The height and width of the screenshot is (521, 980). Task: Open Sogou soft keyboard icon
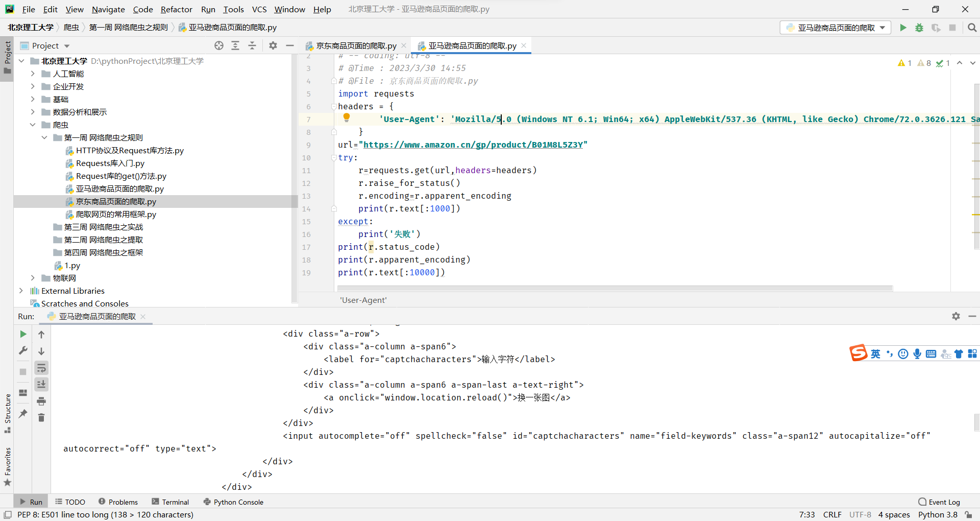pos(931,354)
